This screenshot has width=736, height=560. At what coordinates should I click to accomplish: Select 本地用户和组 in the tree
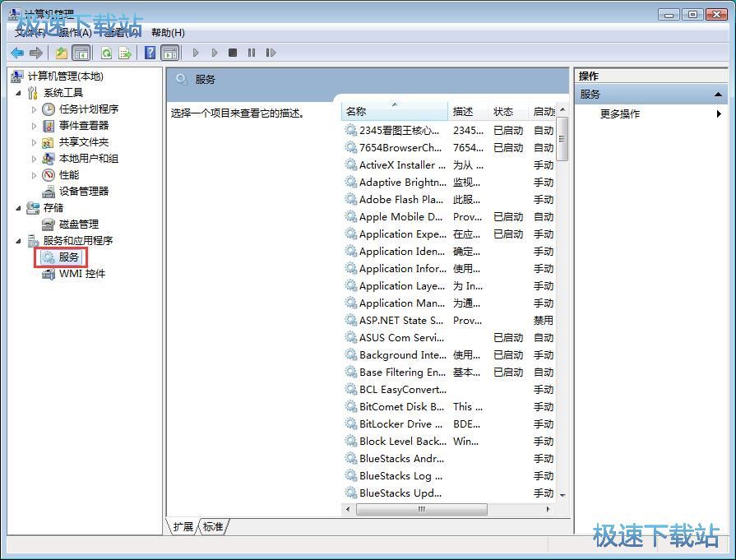(88, 159)
